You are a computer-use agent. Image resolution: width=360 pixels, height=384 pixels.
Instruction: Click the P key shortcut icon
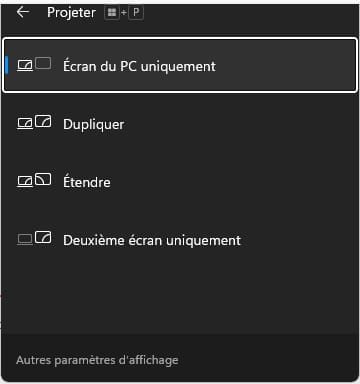[136, 13]
